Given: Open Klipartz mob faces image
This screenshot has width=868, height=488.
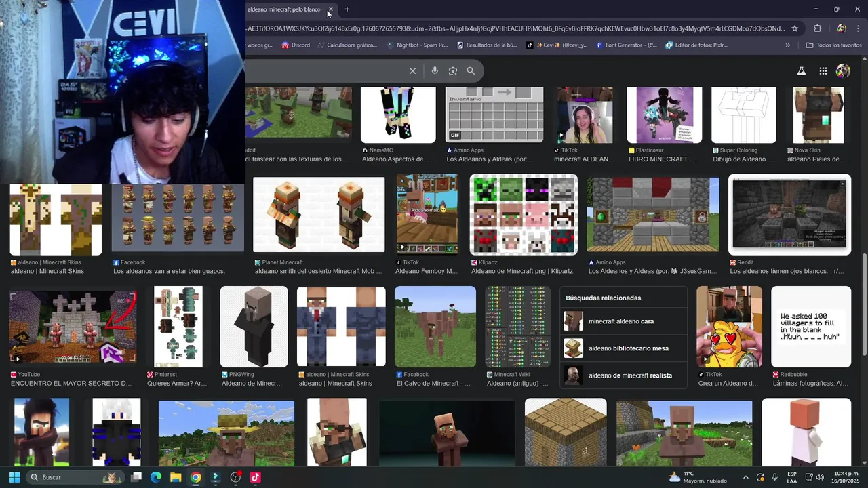Looking at the screenshot, I should pos(524,214).
